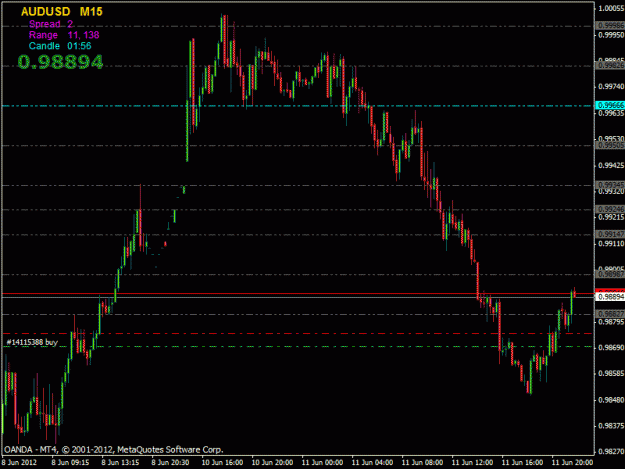Click the gray 0.99826 level price tag
Viewport: 625px width, 469px height.
[610, 65]
